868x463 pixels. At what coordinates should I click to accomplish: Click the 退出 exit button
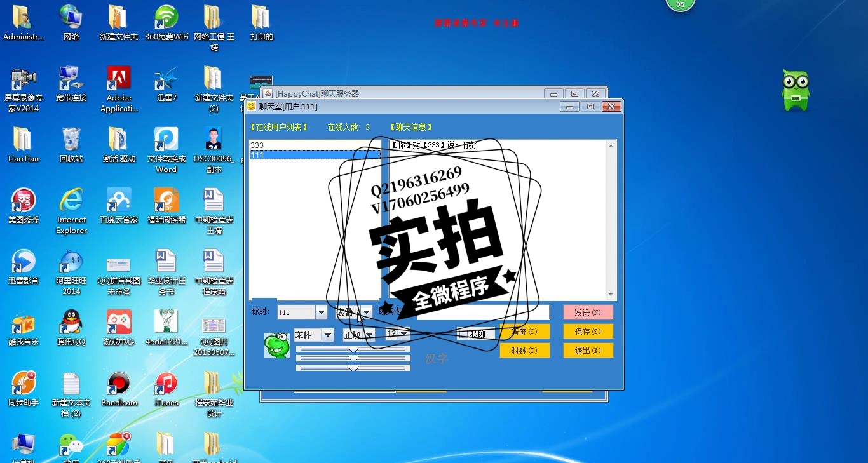pos(588,351)
